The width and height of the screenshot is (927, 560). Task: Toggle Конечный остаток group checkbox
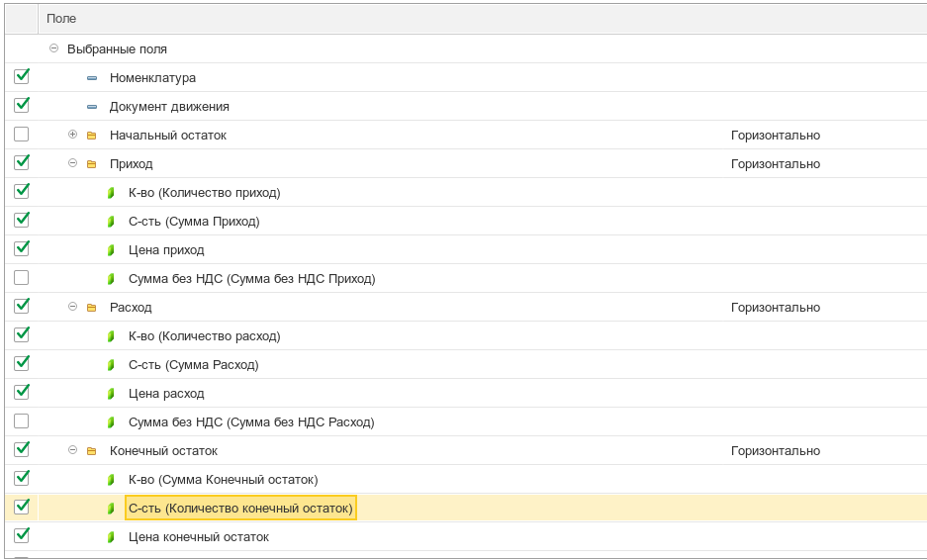22,450
